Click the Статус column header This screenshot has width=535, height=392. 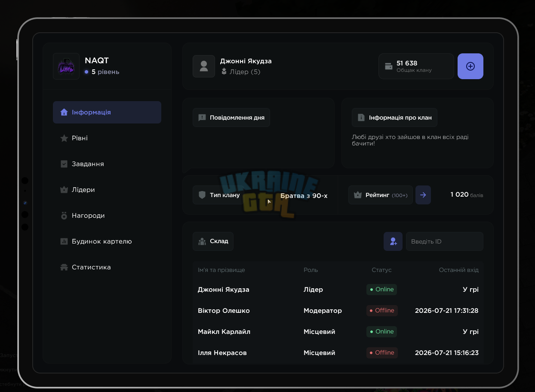click(381, 270)
